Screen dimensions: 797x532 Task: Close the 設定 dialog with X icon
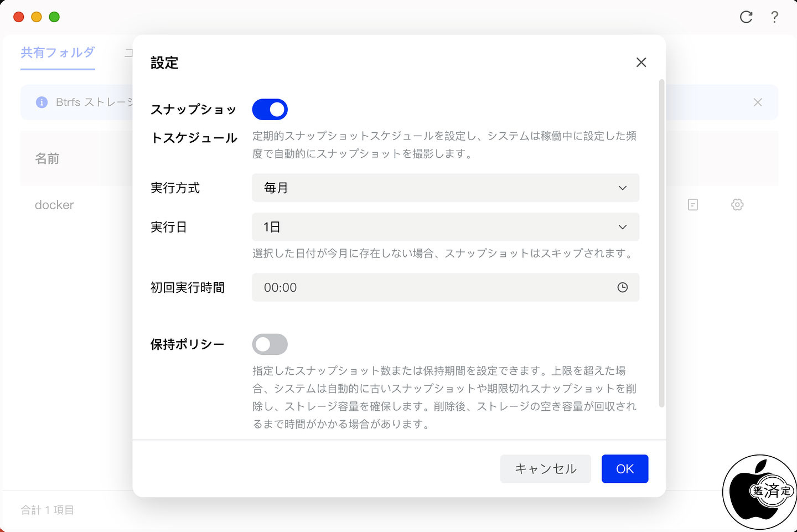click(641, 63)
